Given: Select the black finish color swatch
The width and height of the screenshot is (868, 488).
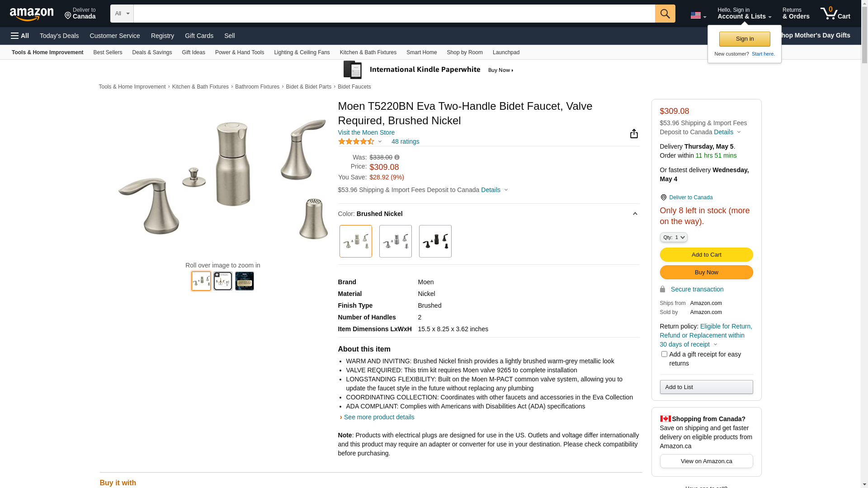Looking at the screenshot, I should [435, 241].
